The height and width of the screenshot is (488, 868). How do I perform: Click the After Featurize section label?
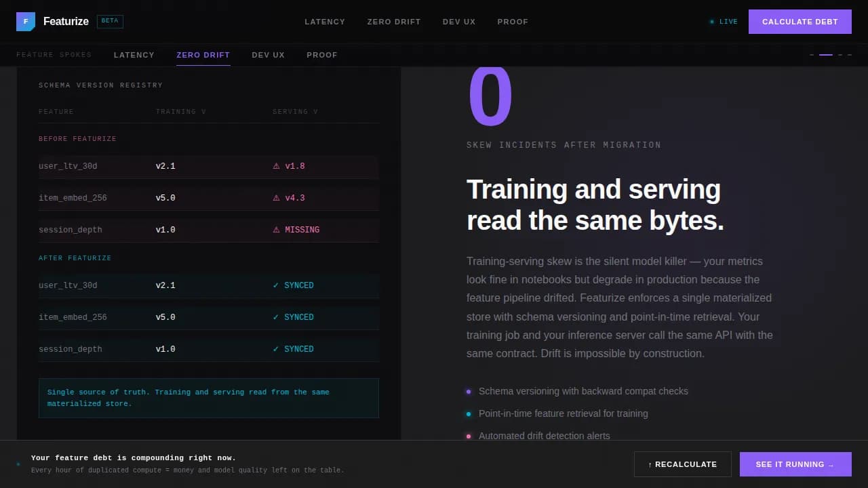[x=75, y=258]
